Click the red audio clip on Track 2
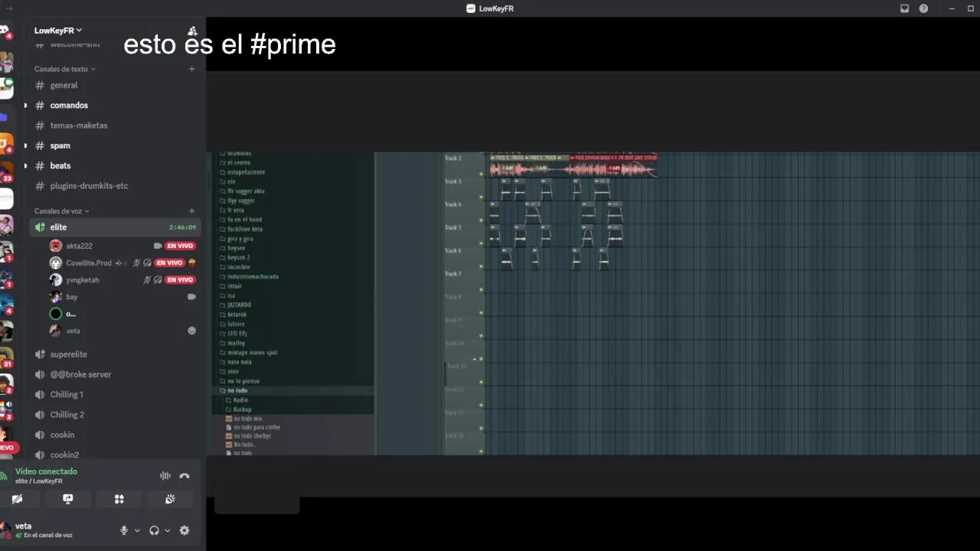Viewport: 980px width, 551px height. tap(612, 166)
